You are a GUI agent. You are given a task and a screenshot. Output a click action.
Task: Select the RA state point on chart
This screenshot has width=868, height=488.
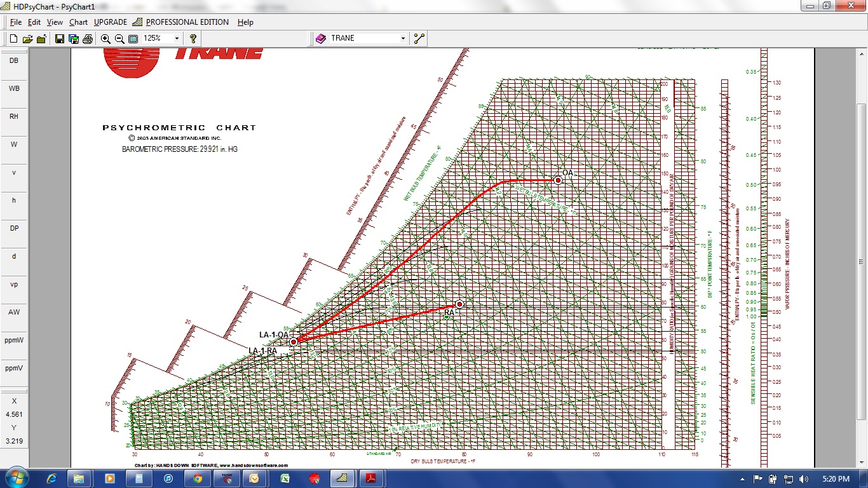[459, 304]
